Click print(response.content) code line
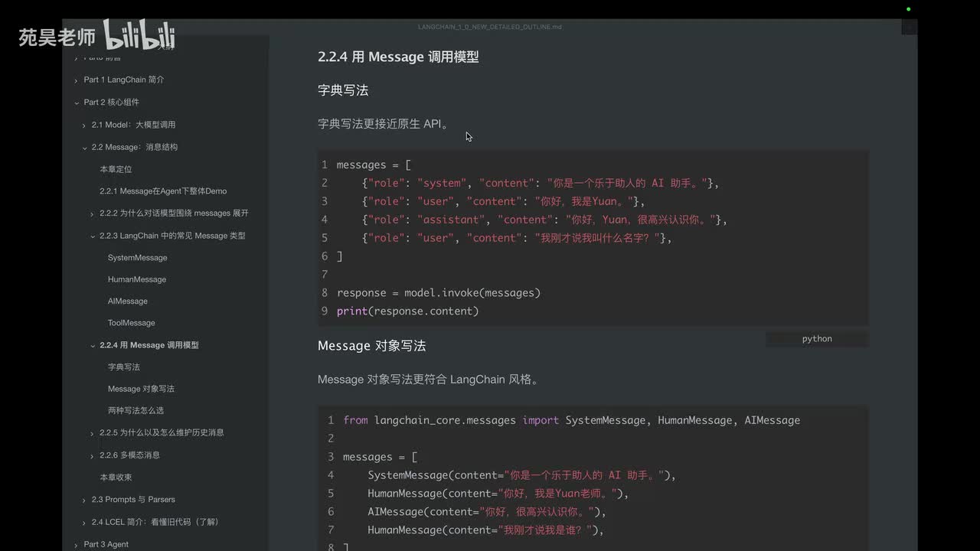Viewport: 980px width, 551px height. (x=407, y=311)
